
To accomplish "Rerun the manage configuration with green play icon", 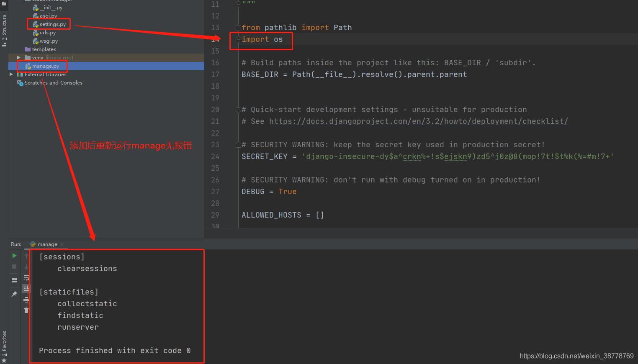I will 14,256.
